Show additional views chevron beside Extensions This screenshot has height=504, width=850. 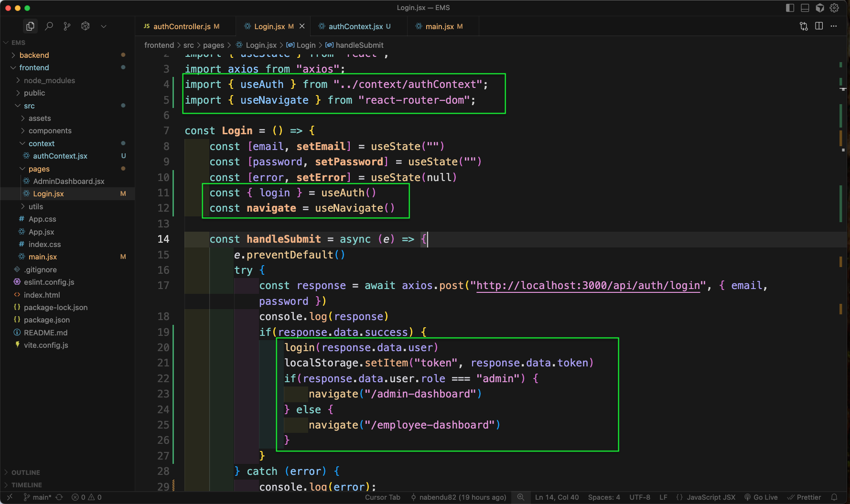tap(104, 26)
